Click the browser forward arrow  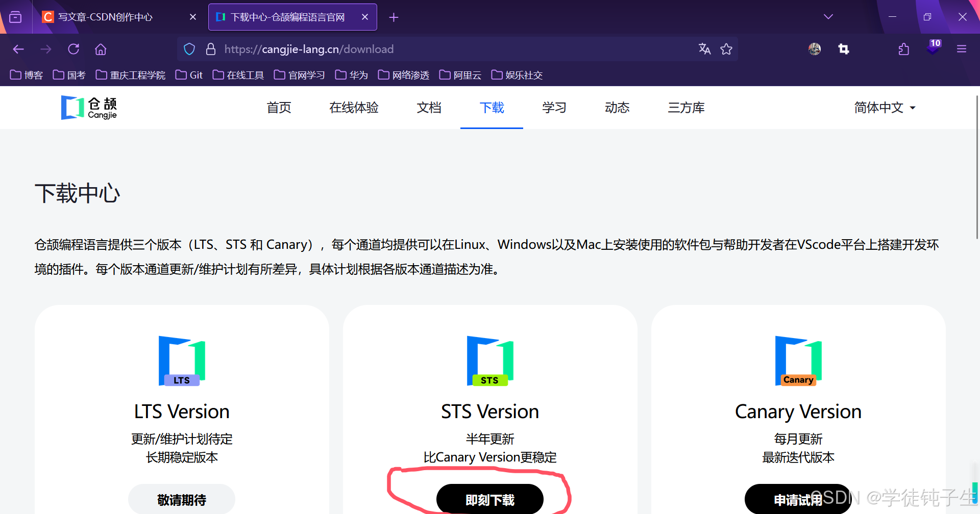(46, 49)
